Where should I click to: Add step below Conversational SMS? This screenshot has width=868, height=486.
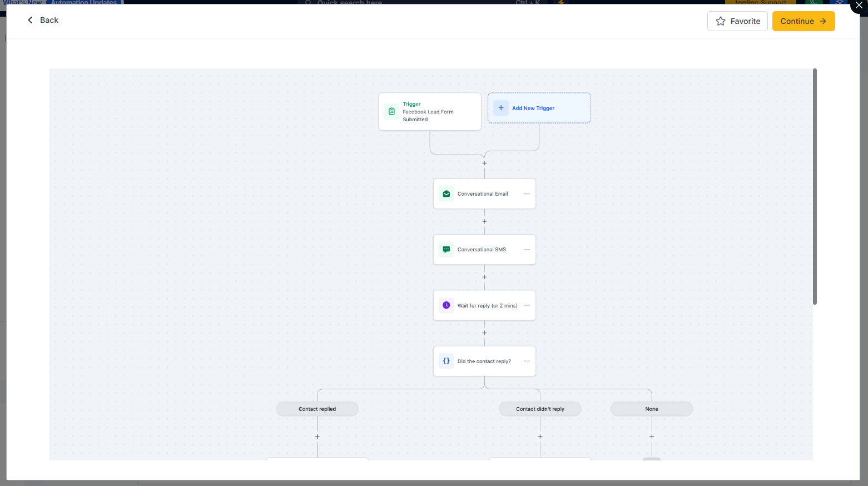[484, 277]
